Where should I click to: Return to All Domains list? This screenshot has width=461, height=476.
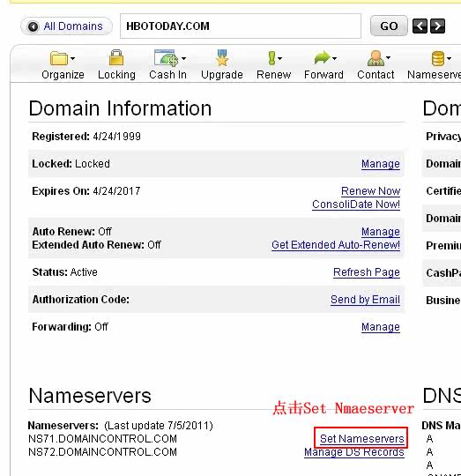pyautogui.click(x=66, y=26)
